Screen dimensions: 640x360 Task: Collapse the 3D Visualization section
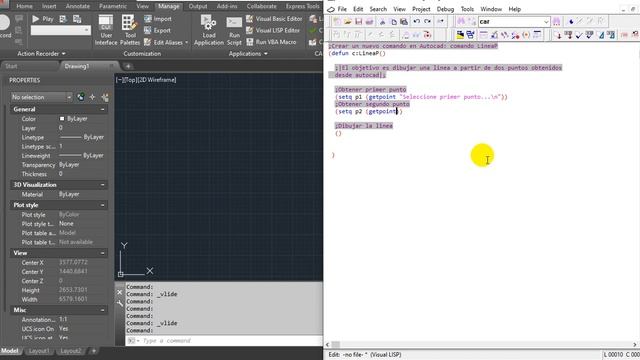tap(102, 185)
